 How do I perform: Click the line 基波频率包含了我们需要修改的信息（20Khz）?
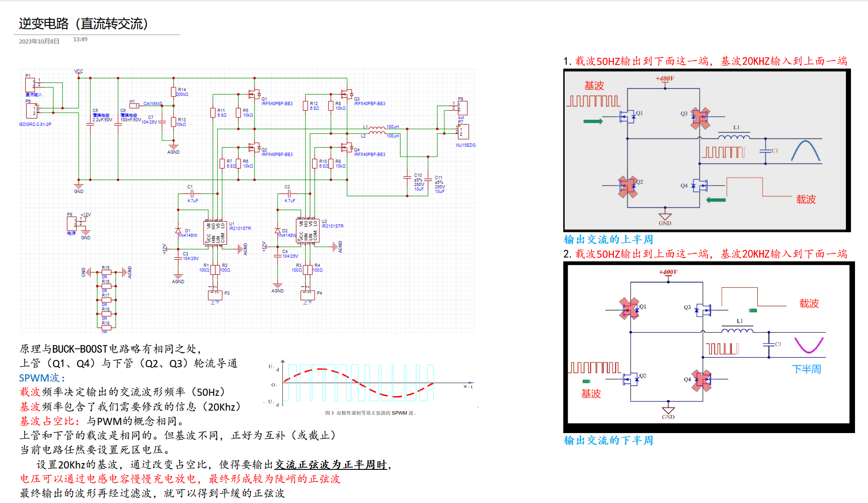coord(130,407)
